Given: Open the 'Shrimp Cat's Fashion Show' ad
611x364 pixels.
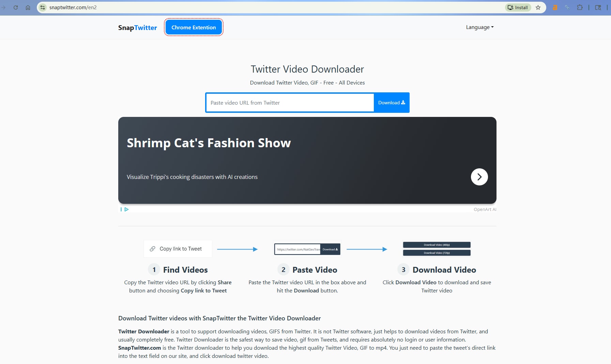Looking at the screenshot, I should click(209, 143).
